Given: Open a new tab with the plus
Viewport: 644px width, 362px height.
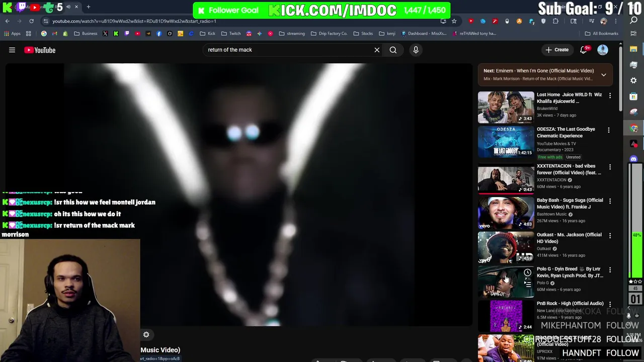Looking at the screenshot, I should pyautogui.click(x=89, y=7).
